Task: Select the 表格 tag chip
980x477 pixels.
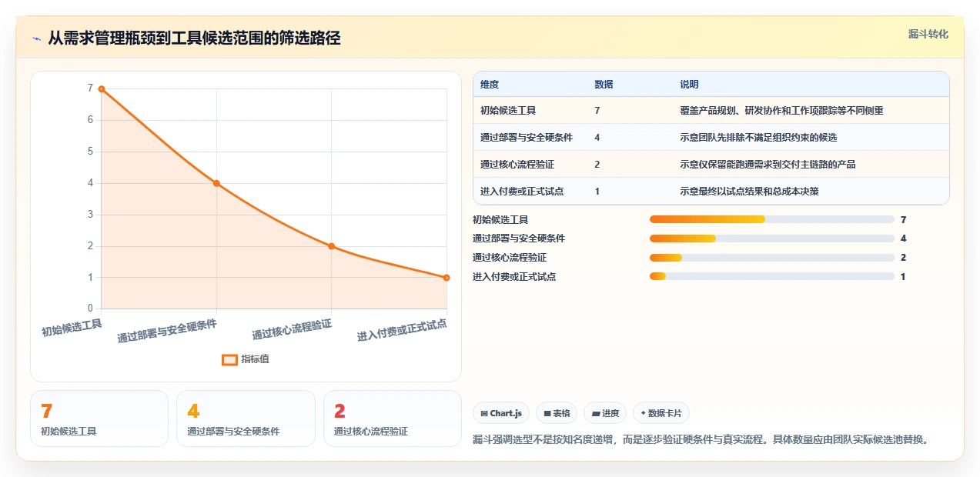Action: tap(557, 413)
